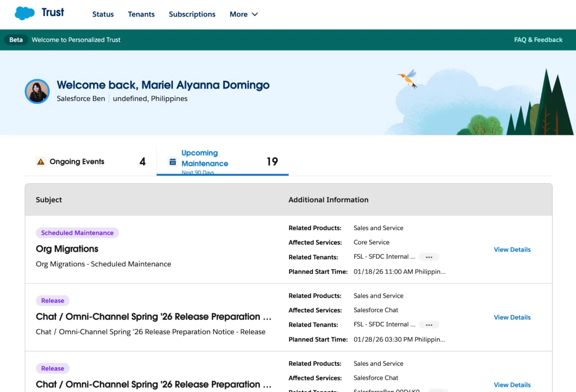This screenshot has height=392, width=576.
Task: Click the Scheduled Maintenance badge
Action: point(77,233)
